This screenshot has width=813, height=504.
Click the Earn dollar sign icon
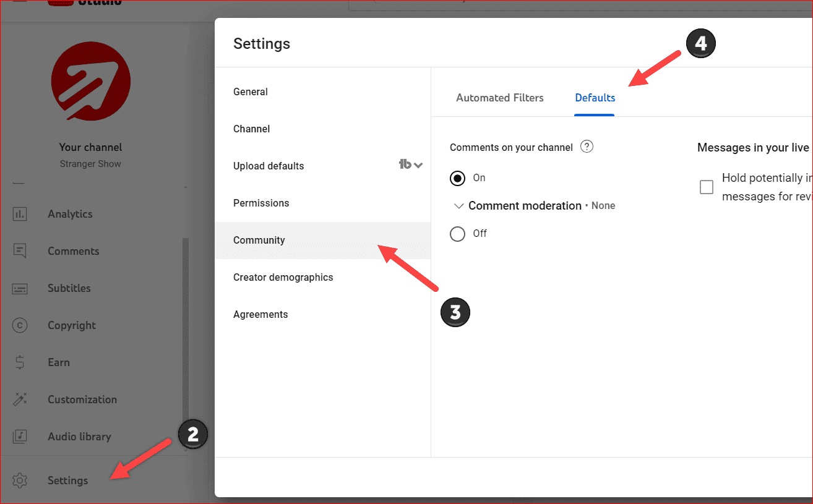click(x=20, y=362)
